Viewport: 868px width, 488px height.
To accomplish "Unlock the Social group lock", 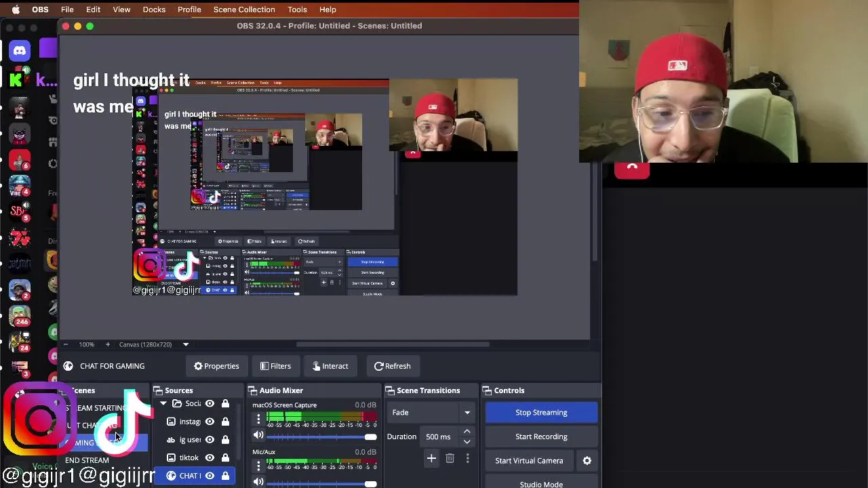I will [225, 404].
